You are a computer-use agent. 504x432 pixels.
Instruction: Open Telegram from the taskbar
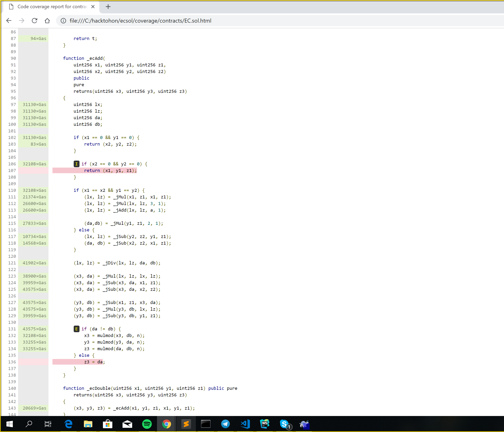[225, 424]
